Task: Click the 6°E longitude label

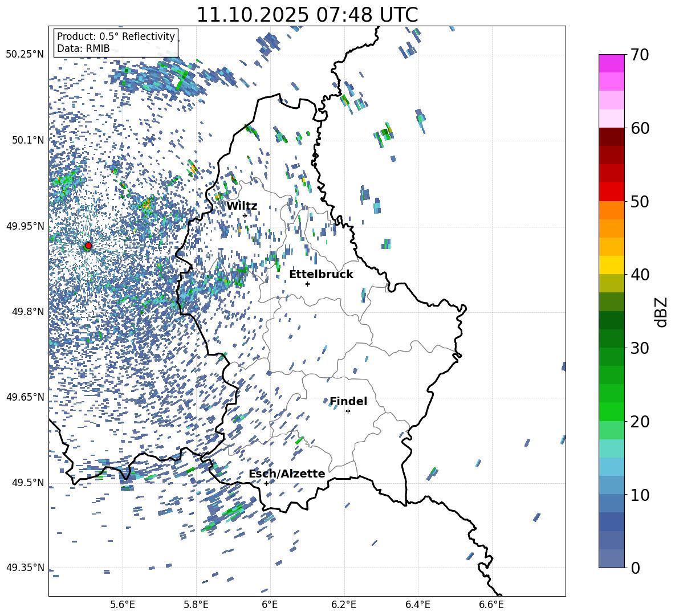Action: click(x=270, y=605)
